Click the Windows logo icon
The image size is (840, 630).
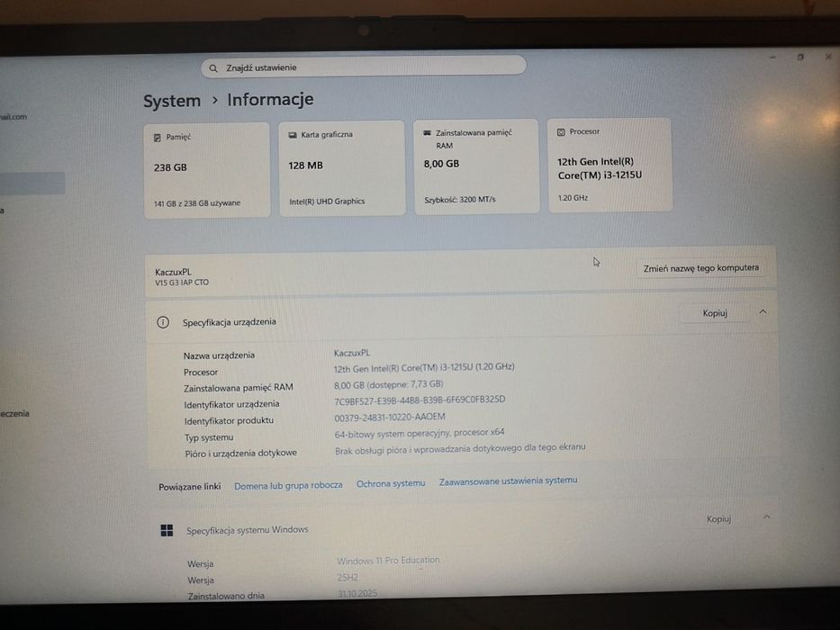(x=167, y=530)
